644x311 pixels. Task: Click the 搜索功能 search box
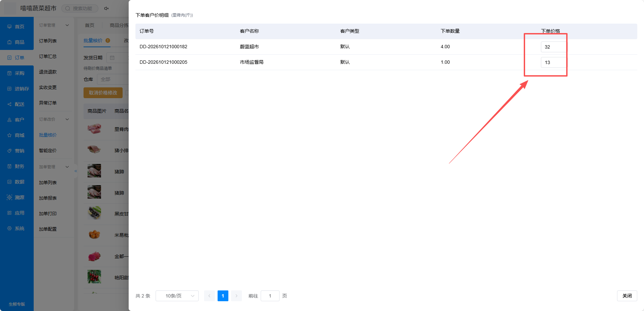(80, 8)
